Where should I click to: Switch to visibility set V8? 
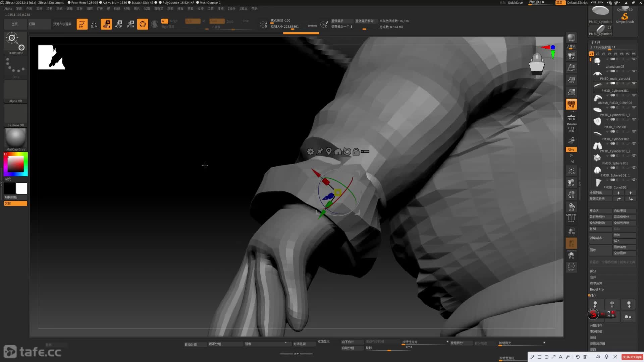coord(634,54)
